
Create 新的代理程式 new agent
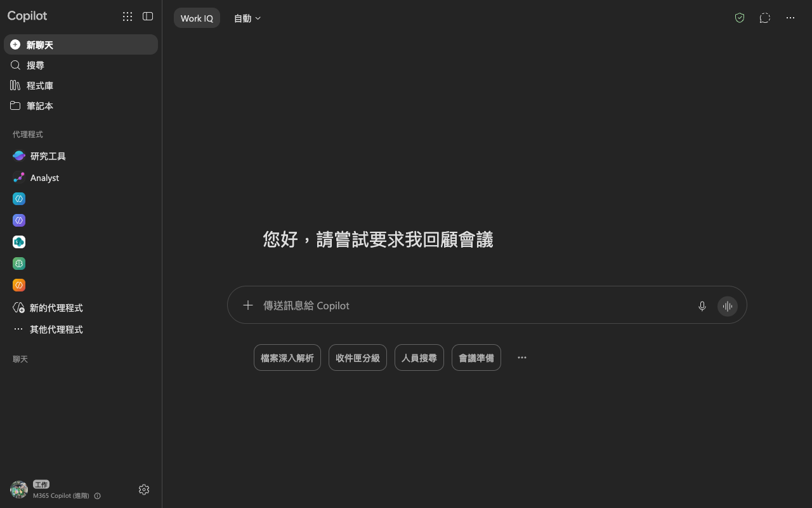(x=81, y=307)
